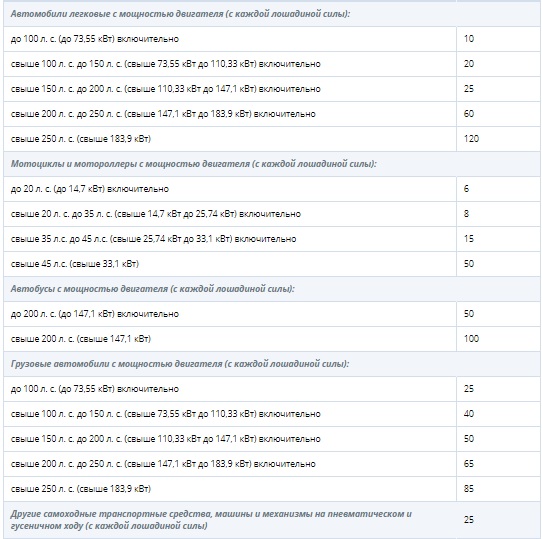Click rate value 120 for cars over 250 л. с.
This screenshot has width=542, height=539.
(471, 139)
